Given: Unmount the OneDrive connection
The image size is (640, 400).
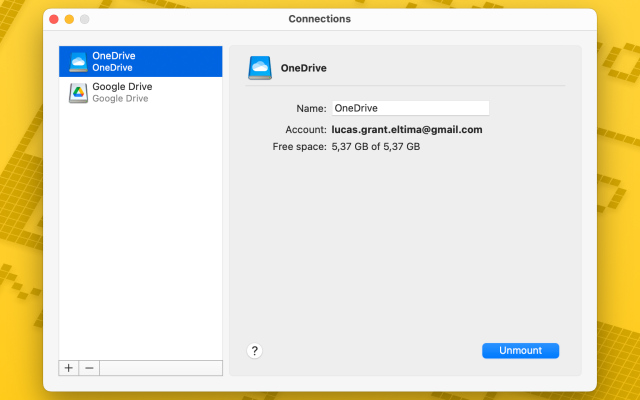Looking at the screenshot, I should 520,351.
